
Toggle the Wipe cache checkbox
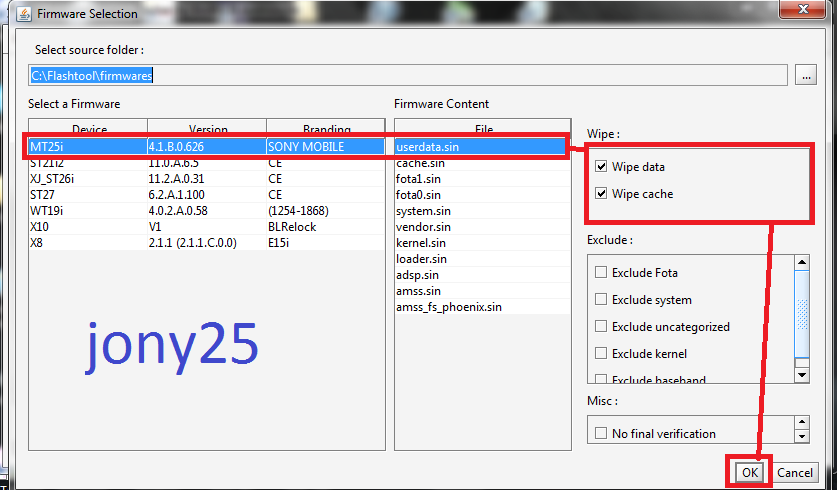[x=600, y=194]
